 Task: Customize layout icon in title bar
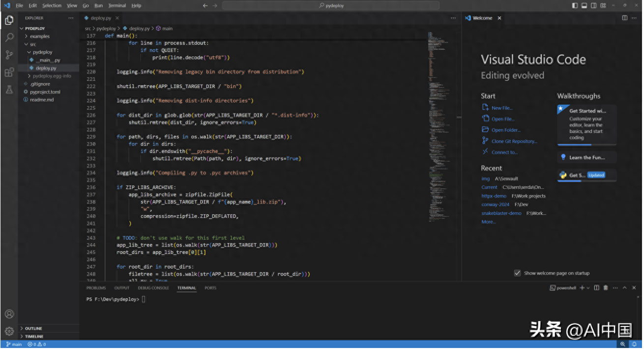[x=603, y=5]
